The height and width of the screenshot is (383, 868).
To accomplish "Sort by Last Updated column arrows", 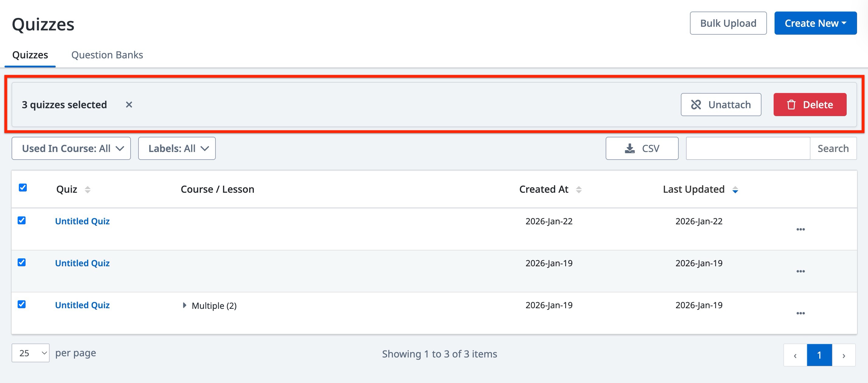I will pyautogui.click(x=735, y=189).
